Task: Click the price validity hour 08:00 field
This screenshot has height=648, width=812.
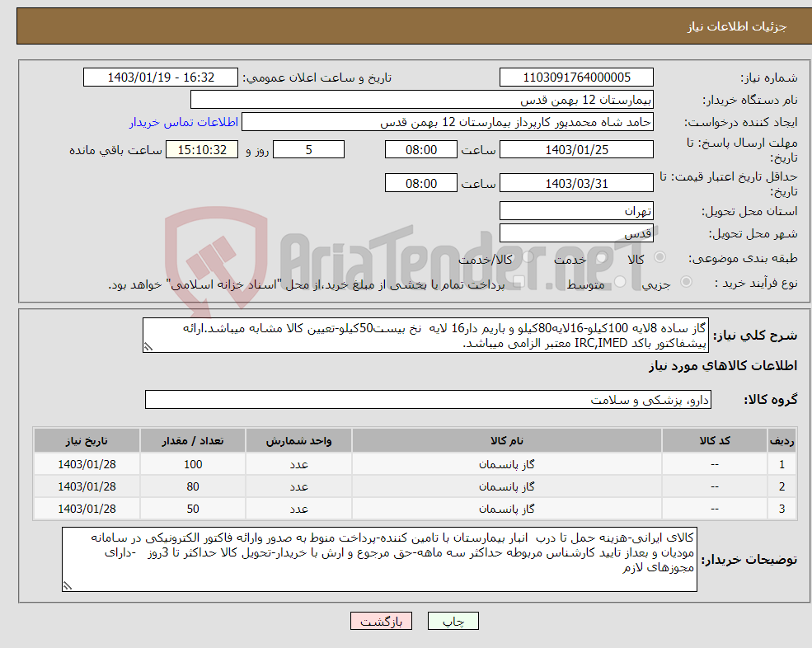Action: pyautogui.click(x=421, y=183)
